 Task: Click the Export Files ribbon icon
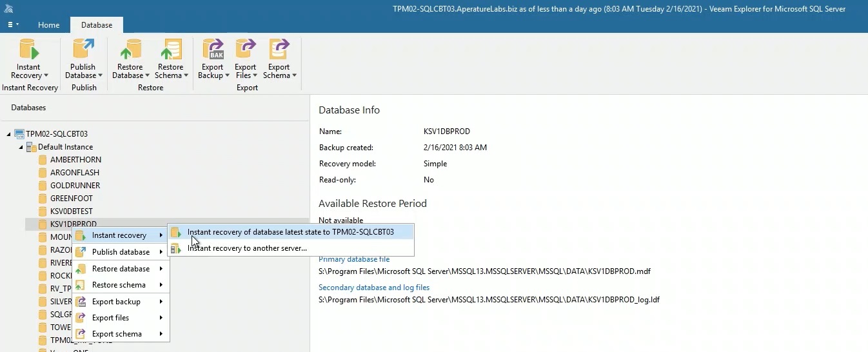tap(246, 50)
